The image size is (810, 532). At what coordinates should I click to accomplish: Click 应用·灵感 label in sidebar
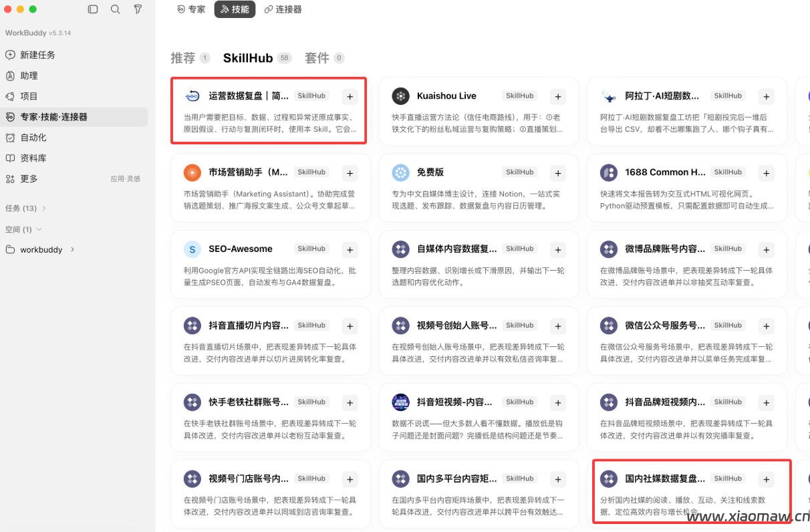tap(126, 179)
